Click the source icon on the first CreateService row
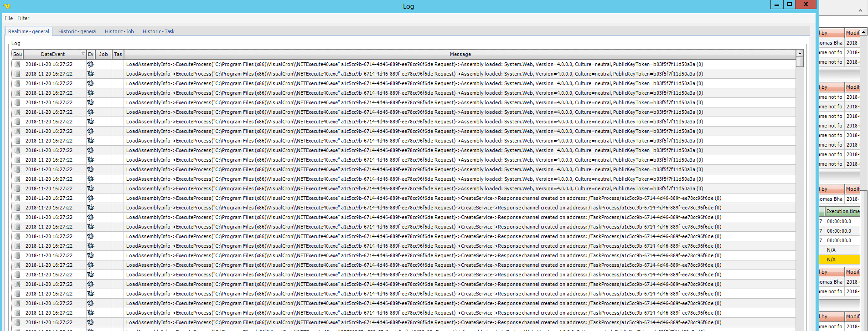 (17, 198)
